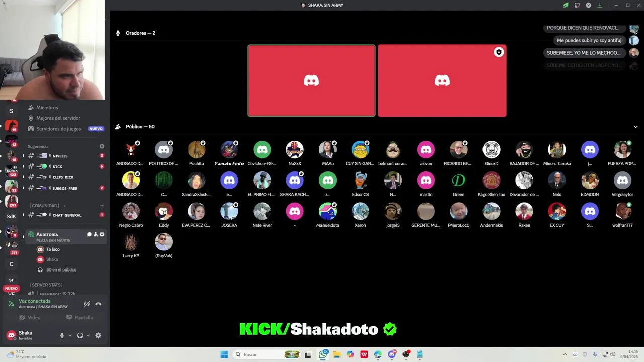Open server icon with 123 badge
This screenshot has width=644, height=362.
(11, 171)
